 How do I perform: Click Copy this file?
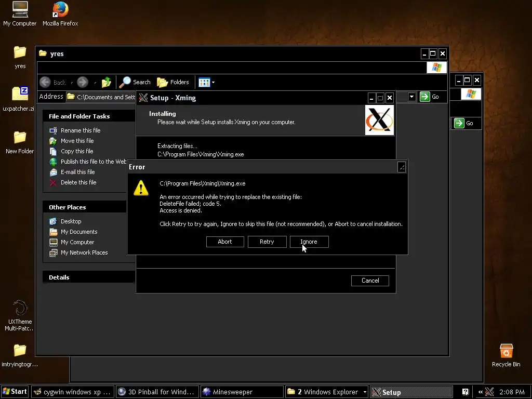(x=77, y=151)
